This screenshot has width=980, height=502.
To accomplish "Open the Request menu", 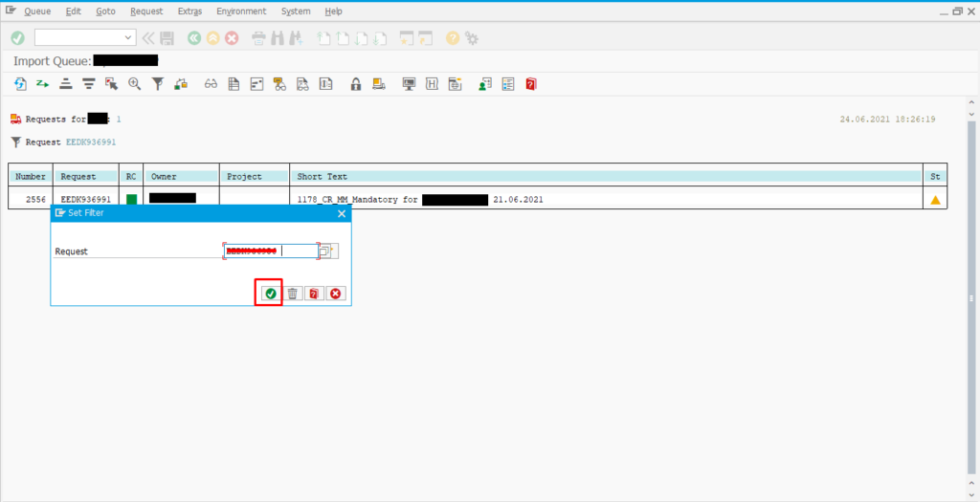I will pos(146,11).
